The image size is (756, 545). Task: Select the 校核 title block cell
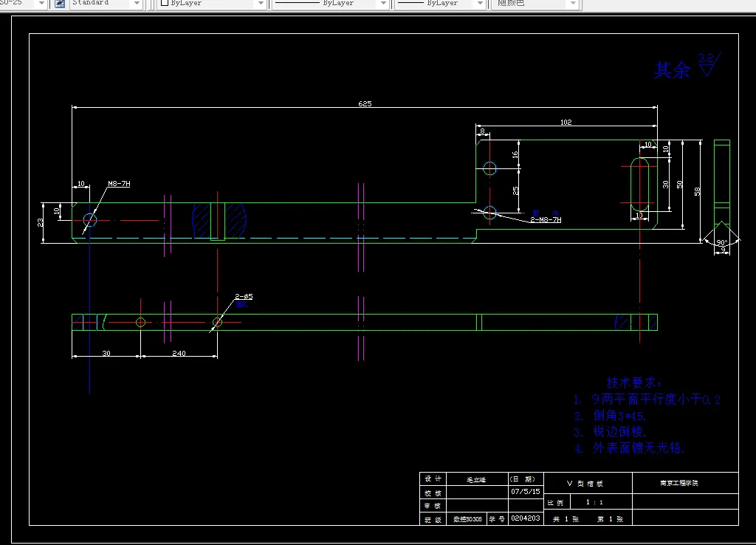pyautogui.click(x=433, y=493)
